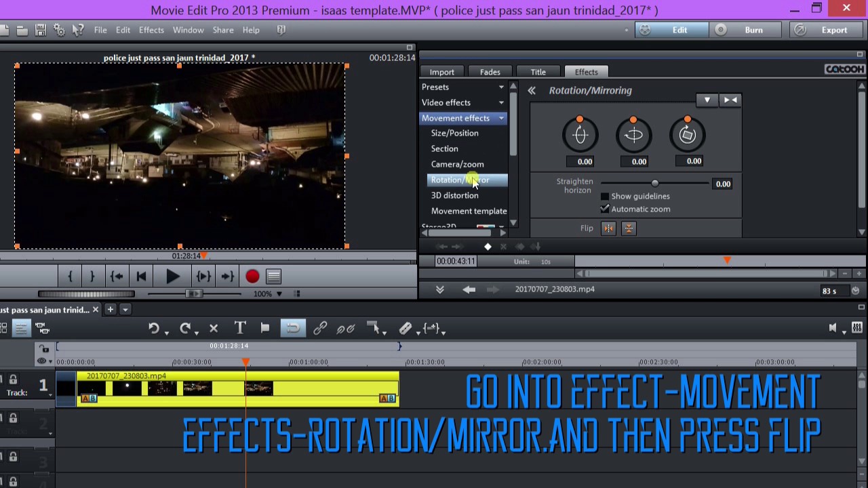Delete the selected object with X tool

(214, 329)
